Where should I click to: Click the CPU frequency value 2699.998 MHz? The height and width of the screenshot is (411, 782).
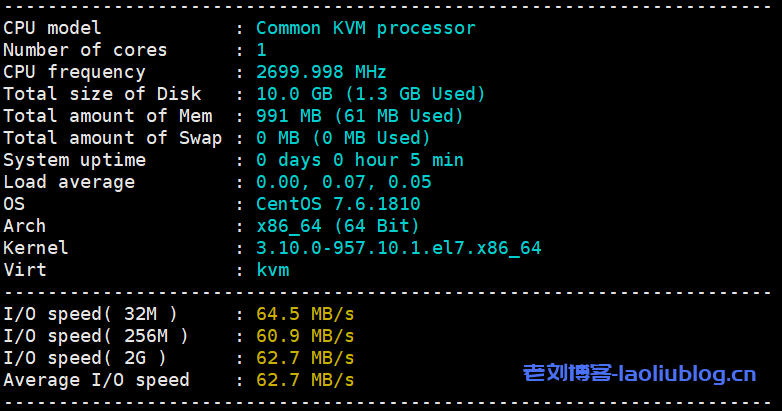tap(321, 72)
